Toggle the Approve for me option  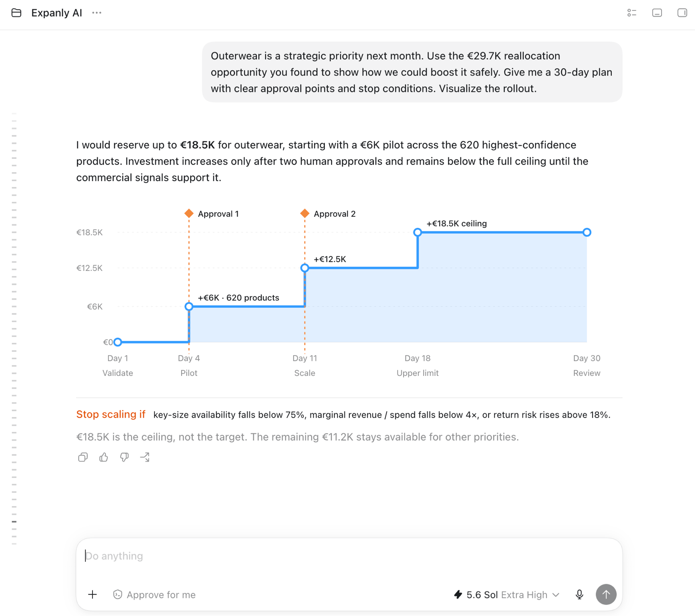point(154,595)
